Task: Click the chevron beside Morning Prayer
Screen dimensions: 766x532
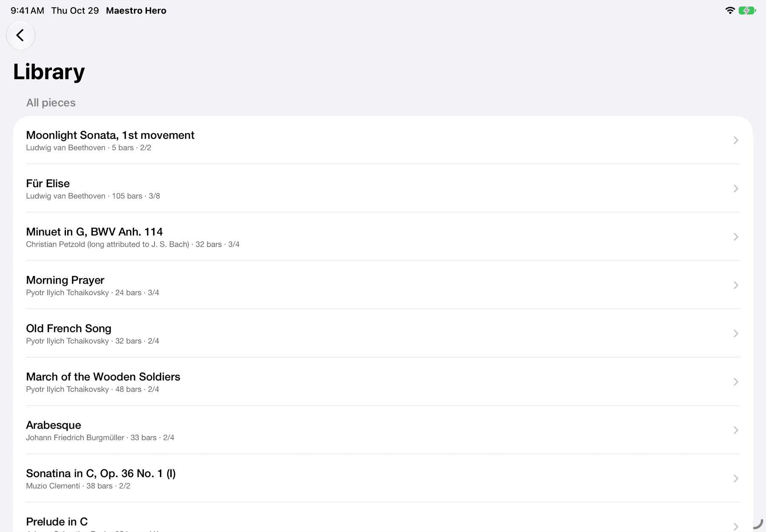Action: (x=736, y=285)
